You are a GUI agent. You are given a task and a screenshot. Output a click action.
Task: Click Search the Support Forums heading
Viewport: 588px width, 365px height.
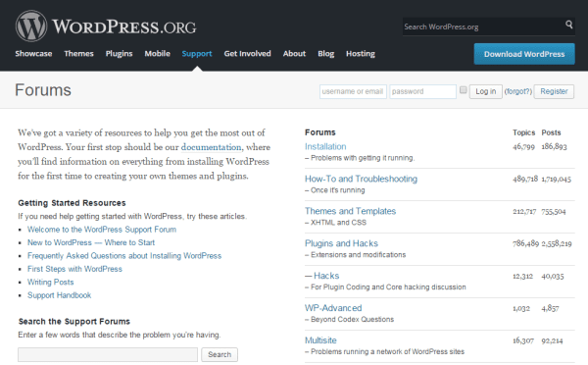(74, 322)
